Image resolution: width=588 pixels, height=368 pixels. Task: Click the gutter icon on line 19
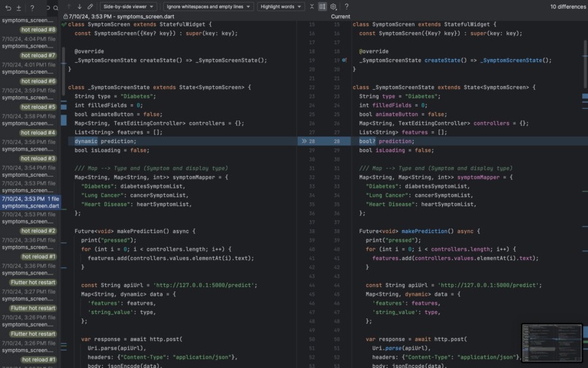344,60
